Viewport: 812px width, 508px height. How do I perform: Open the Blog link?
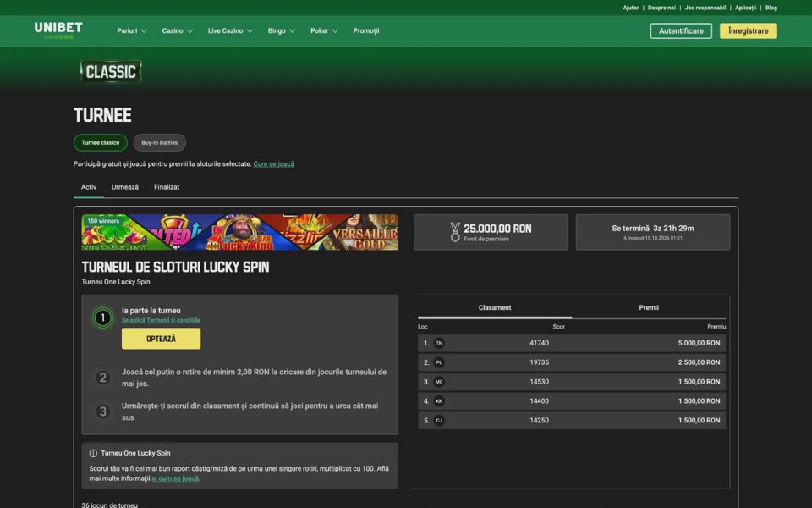point(771,8)
